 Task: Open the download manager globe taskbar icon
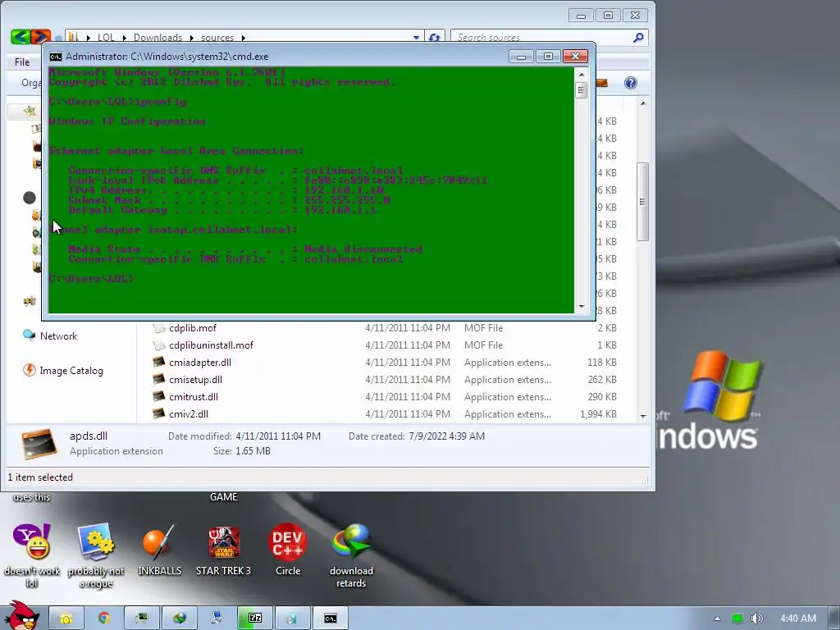pyautogui.click(x=180, y=619)
